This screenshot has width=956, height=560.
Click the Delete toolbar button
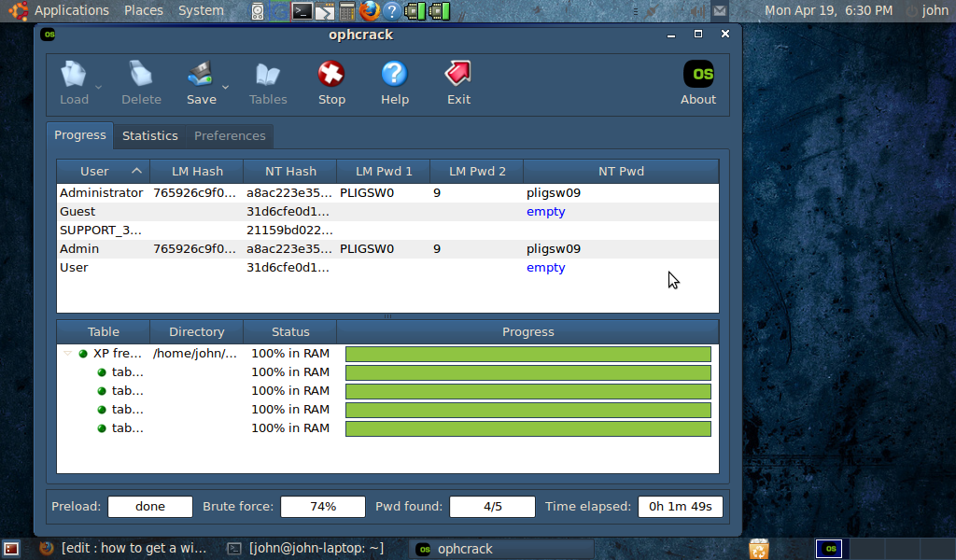click(x=141, y=83)
